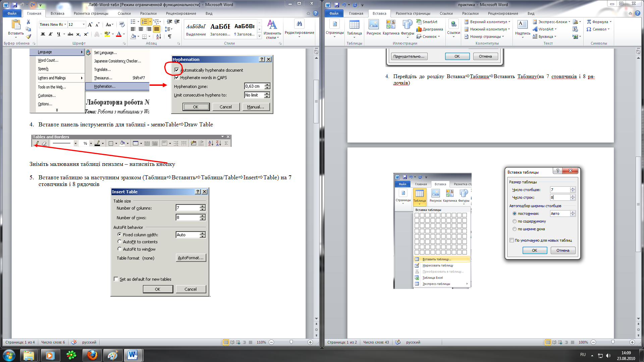Open the font size 12 dropdown

pyautogui.click(x=84, y=24)
